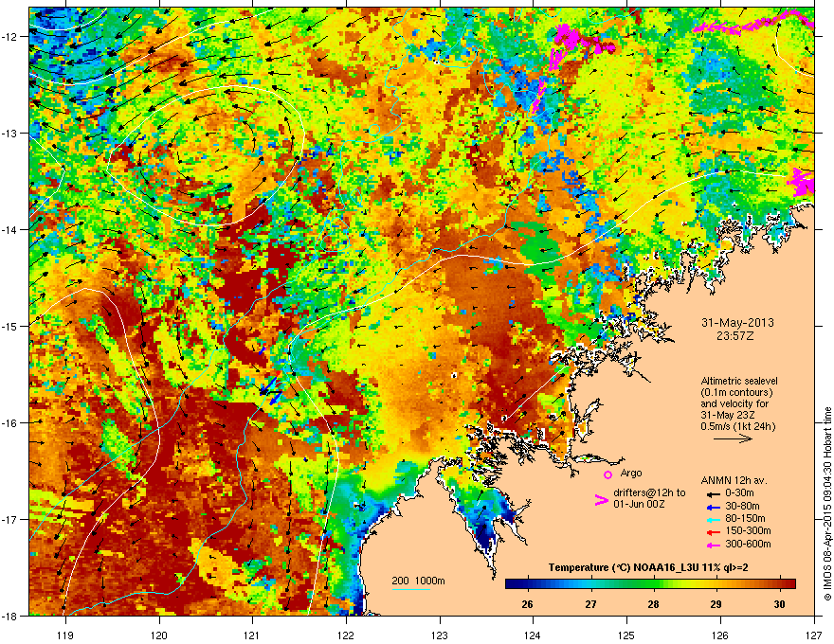
Task: Click the 'Argo' legend label
Action: point(631,473)
